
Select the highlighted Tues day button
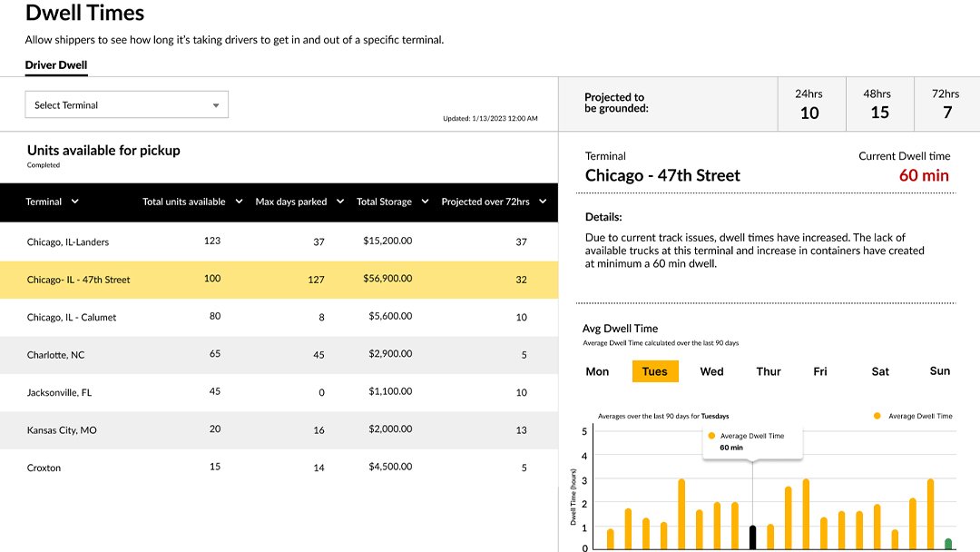coord(655,371)
